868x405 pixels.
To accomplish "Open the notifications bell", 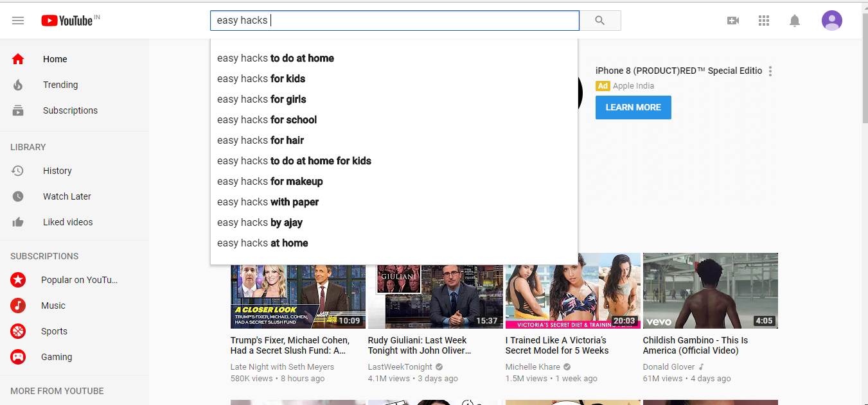I will (795, 21).
